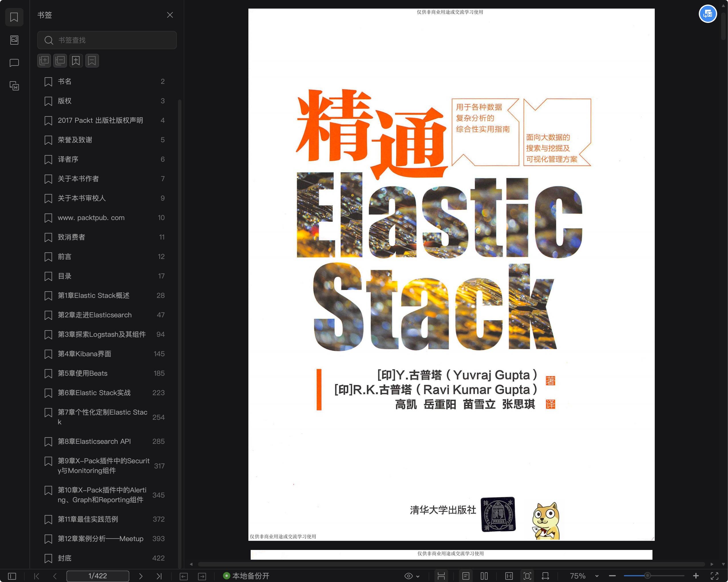This screenshot has height=582, width=728.
Task: Collapse all bookmarks icon
Action: click(60, 61)
